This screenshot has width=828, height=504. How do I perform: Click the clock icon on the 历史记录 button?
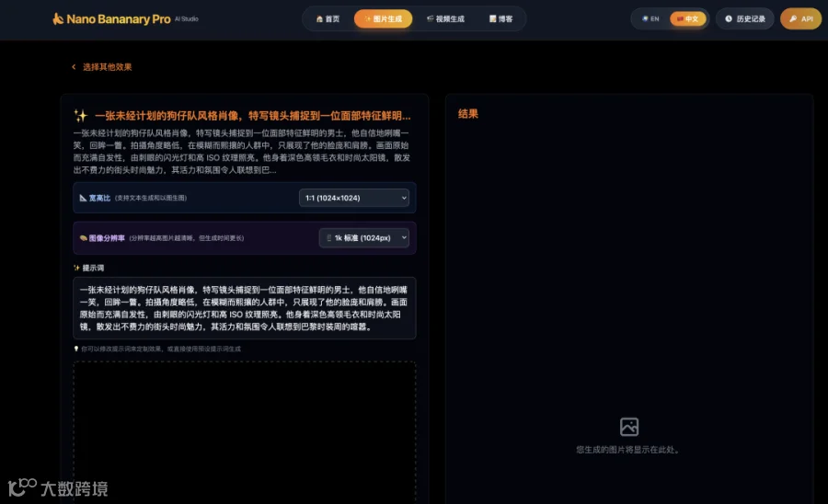pyautogui.click(x=729, y=18)
